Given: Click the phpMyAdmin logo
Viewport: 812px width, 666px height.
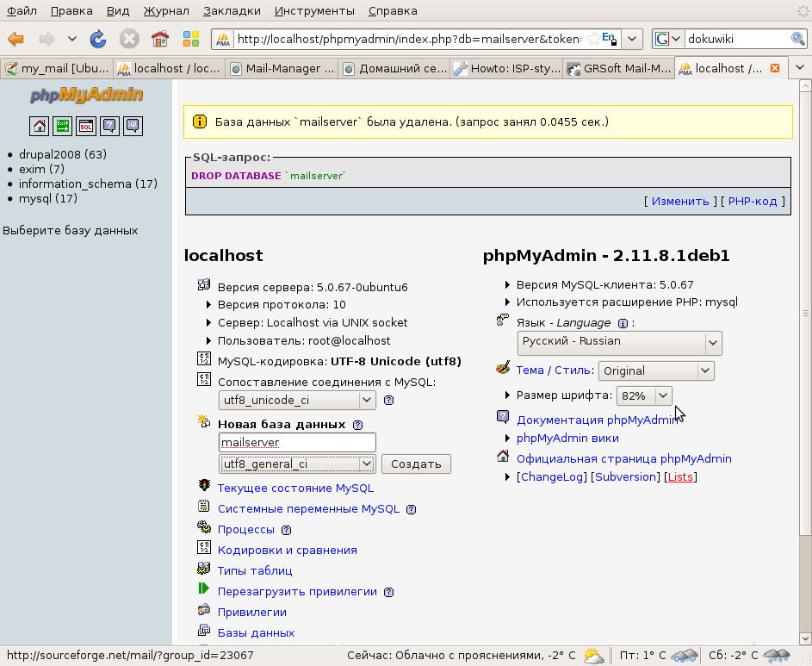Looking at the screenshot, I should click(x=86, y=95).
